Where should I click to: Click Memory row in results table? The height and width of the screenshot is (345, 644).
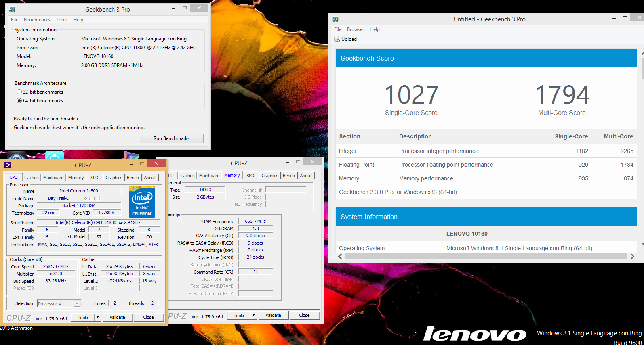pyautogui.click(x=486, y=178)
